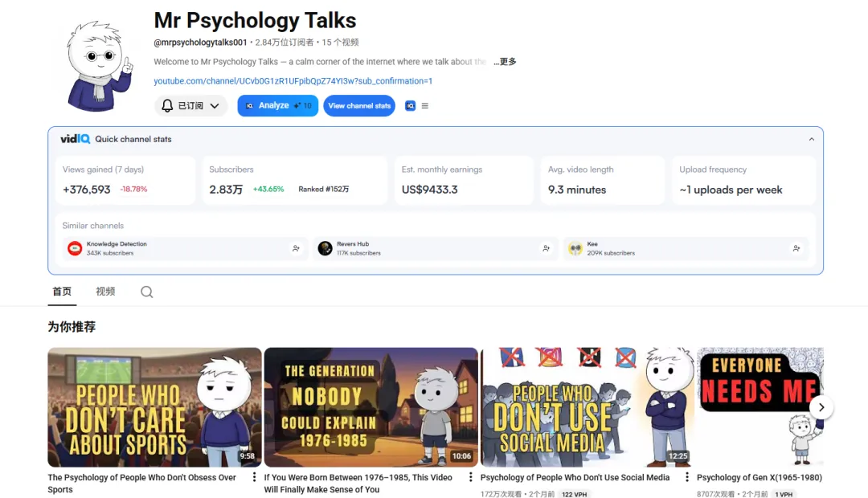Click the US$9433.3 monthly earnings value
The width and height of the screenshot is (868, 498).
point(429,190)
